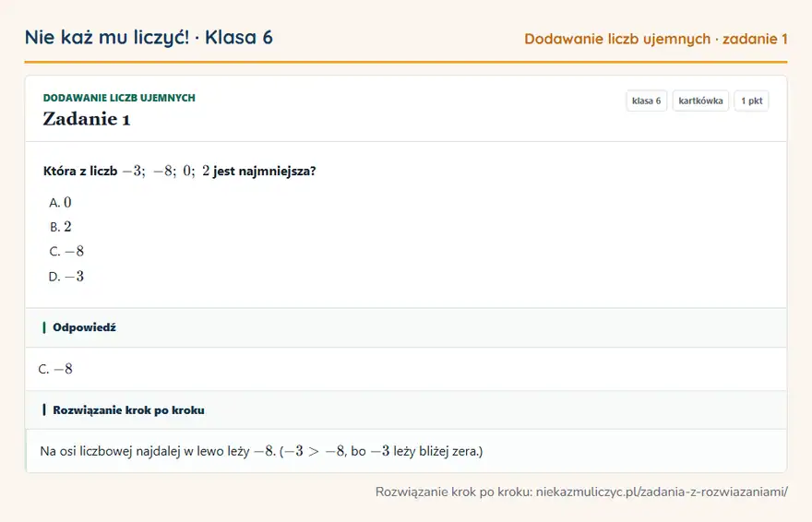Select answer option C. −8 in list

coord(66,252)
